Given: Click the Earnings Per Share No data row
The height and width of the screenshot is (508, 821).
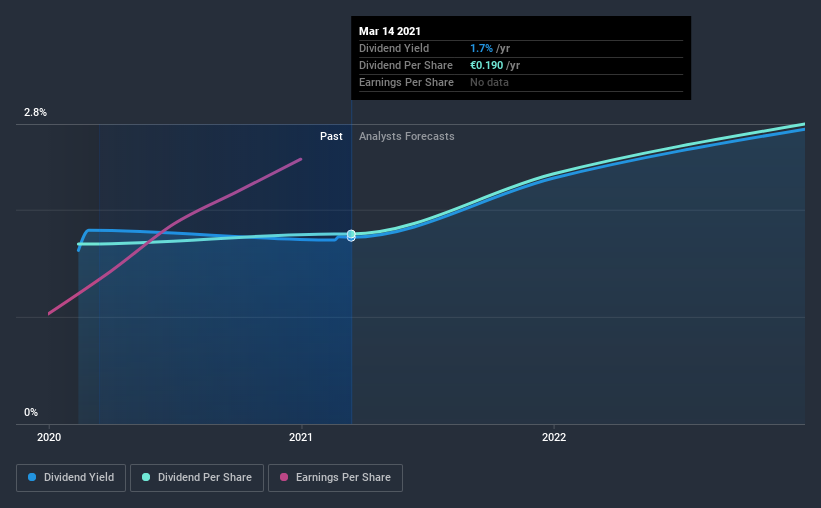Looking at the screenshot, I should point(521,82).
